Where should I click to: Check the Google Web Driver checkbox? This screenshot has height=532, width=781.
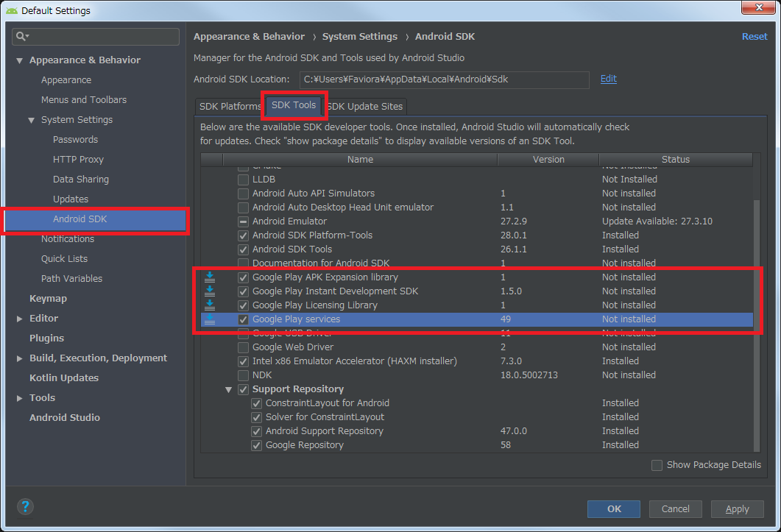[243, 347]
